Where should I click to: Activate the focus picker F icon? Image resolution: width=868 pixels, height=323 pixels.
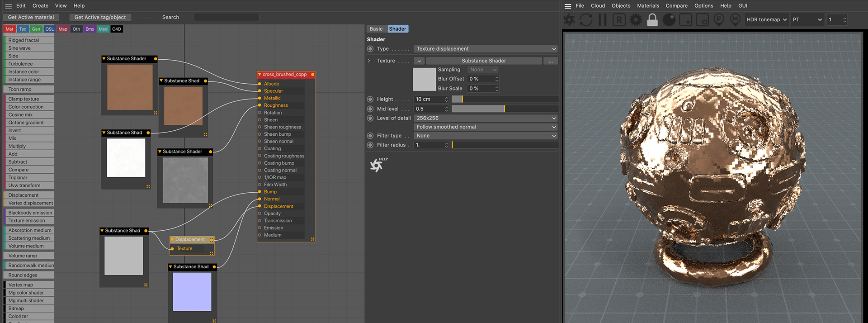coord(719,20)
